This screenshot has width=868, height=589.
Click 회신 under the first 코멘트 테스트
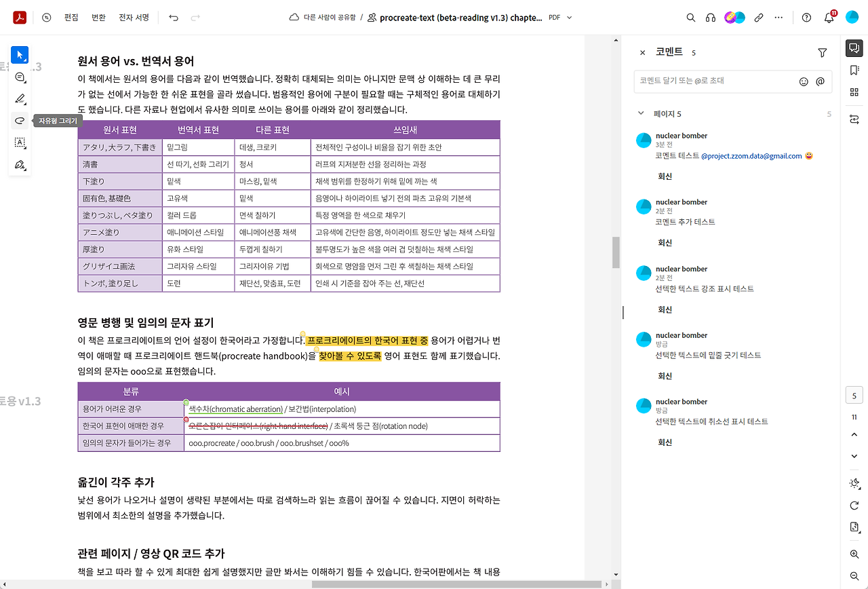(x=665, y=176)
